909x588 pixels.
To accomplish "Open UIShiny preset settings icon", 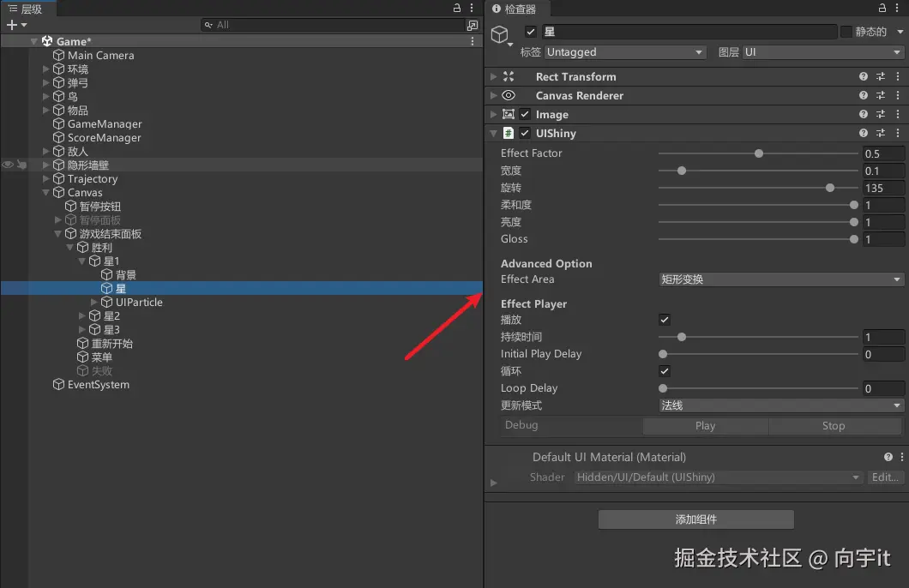I will 881,133.
